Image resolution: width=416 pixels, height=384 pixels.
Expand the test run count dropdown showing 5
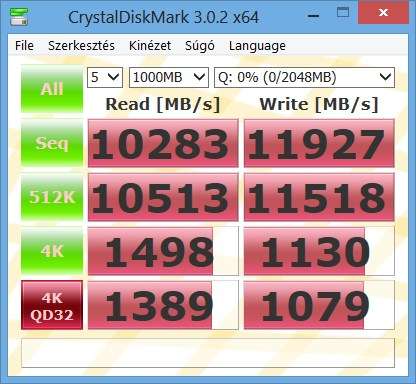tap(105, 77)
